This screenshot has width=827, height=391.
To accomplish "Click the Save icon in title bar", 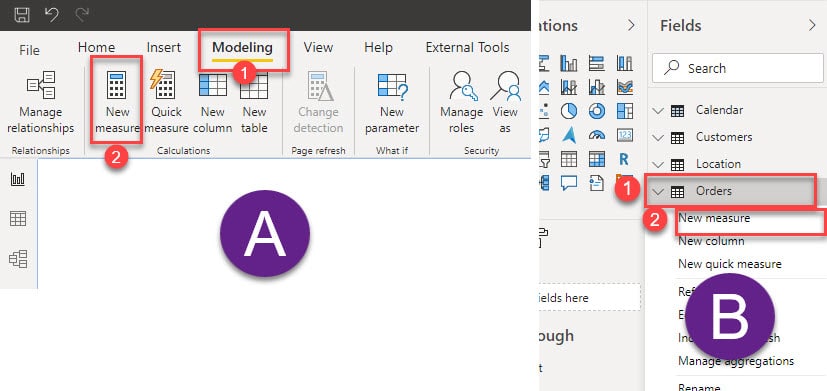I will (22, 15).
